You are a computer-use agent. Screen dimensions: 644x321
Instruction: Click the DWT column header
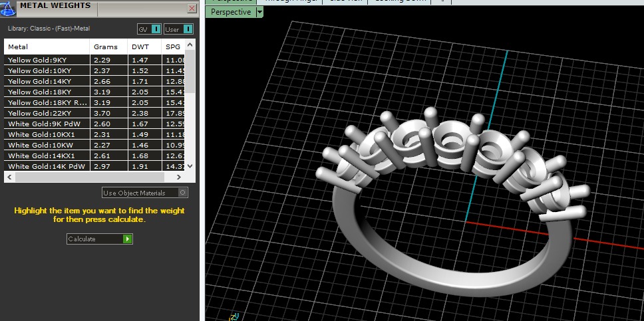tap(144, 47)
